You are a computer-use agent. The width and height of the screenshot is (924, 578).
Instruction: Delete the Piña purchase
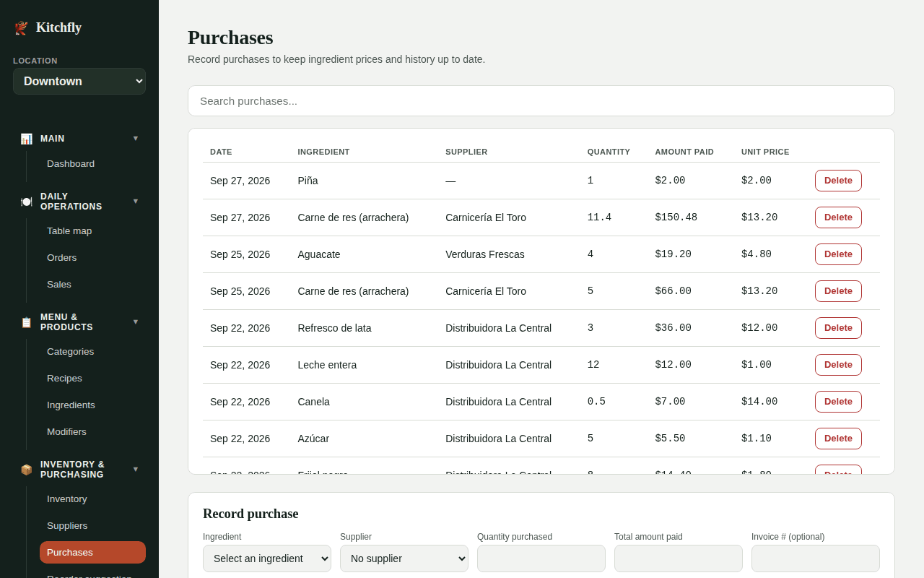(x=838, y=181)
